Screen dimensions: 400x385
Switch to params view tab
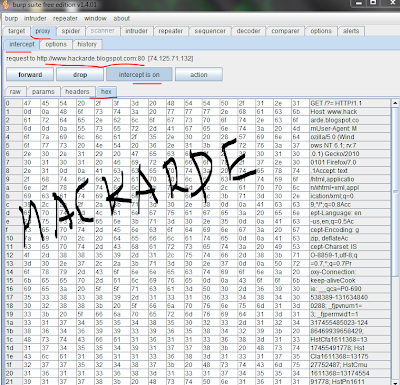point(43,92)
